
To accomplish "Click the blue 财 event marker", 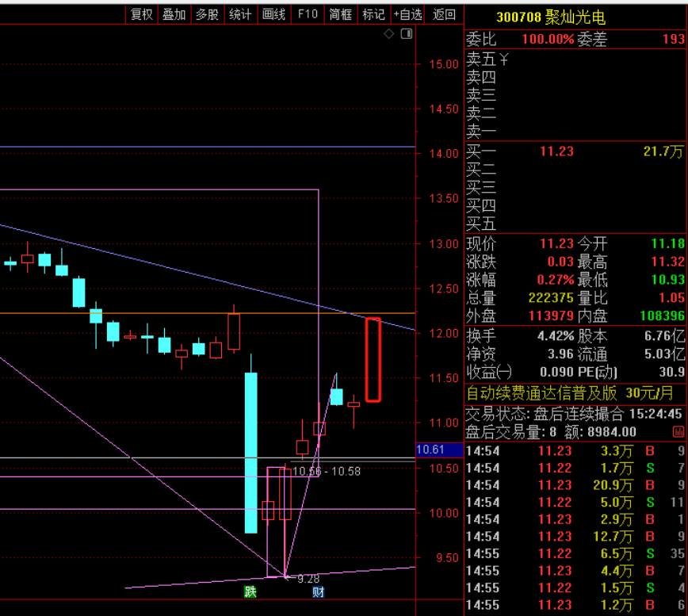I will (x=318, y=592).
